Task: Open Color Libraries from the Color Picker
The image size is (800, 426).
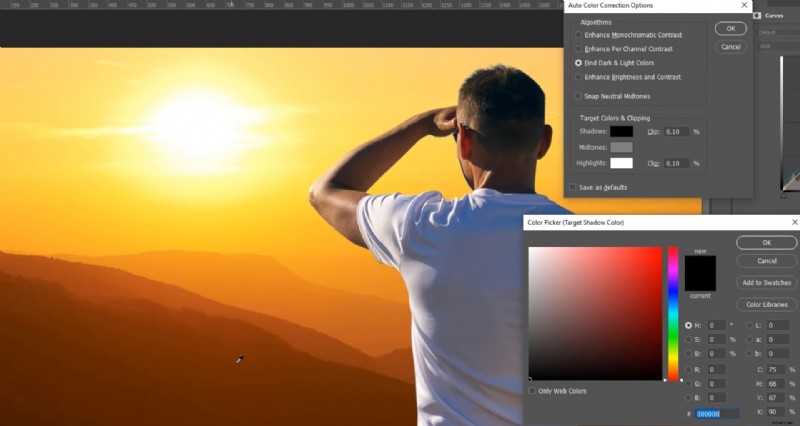Action: [x=766, y=305]
